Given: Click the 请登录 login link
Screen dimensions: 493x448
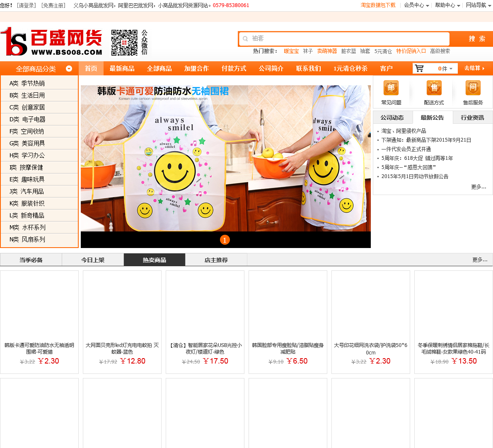Looking at the screenshot, I should 27,5.
